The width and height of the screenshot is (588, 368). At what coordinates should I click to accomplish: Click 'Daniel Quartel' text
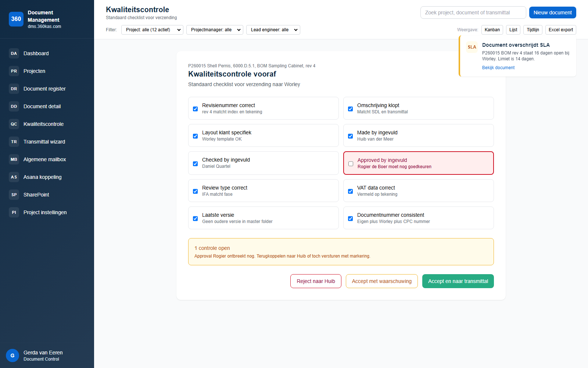click(216, 166)
